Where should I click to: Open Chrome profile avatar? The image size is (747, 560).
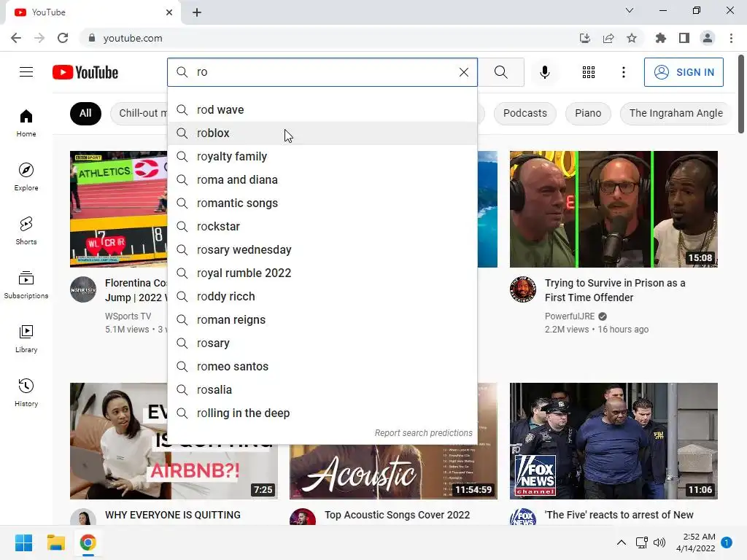coord(708,38)
